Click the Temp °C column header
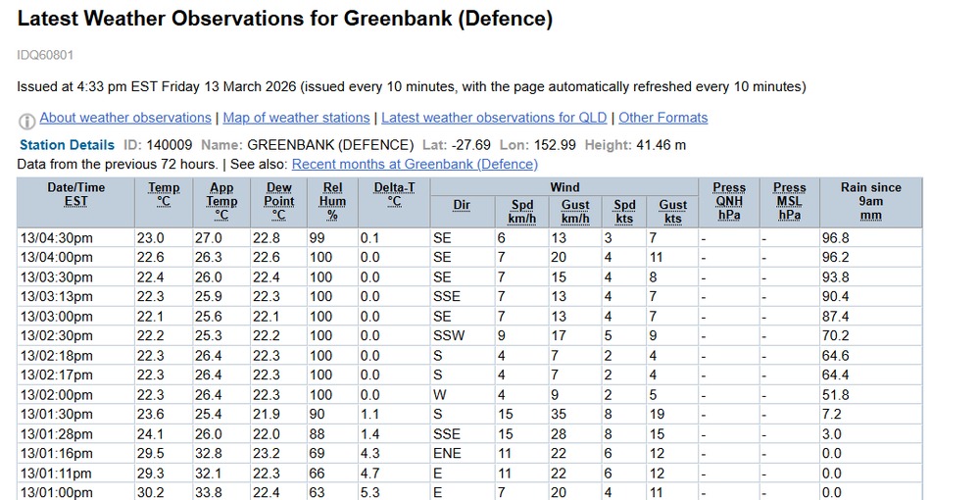 164,194
